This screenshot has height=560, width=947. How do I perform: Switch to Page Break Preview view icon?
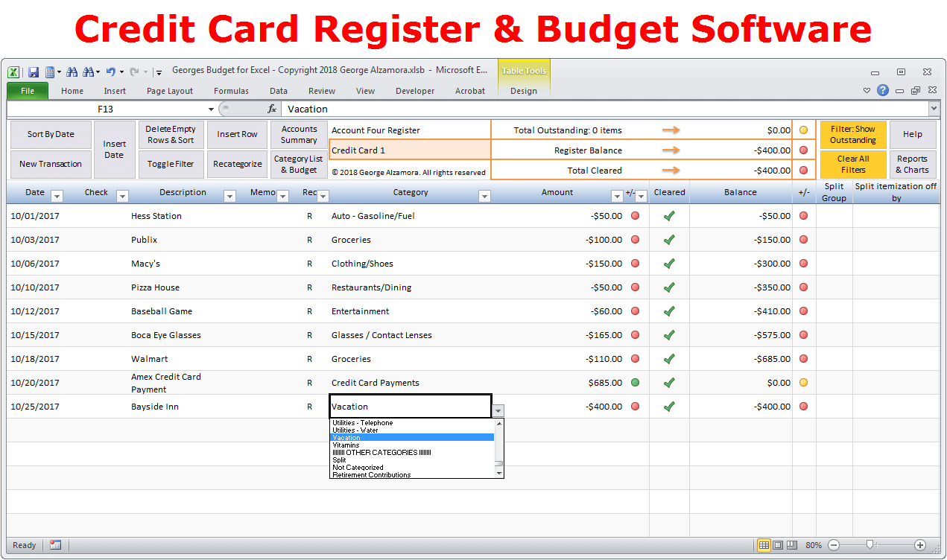(x=792, y=545)
